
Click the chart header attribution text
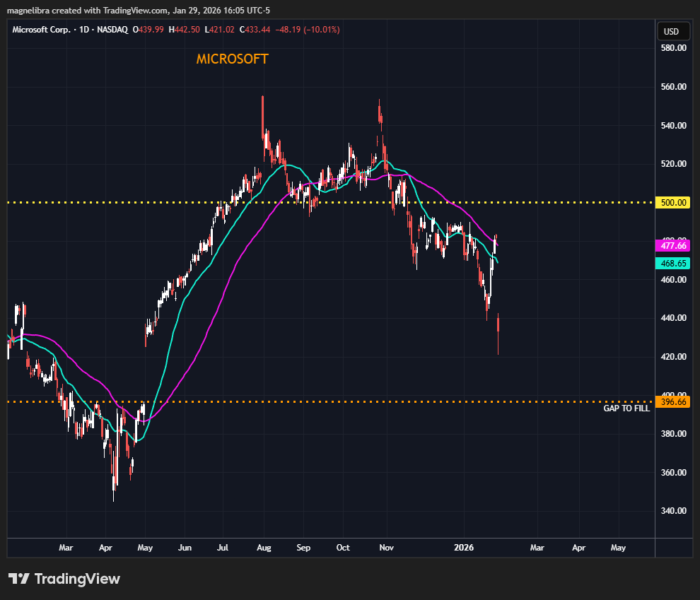(x=139, y=11)
